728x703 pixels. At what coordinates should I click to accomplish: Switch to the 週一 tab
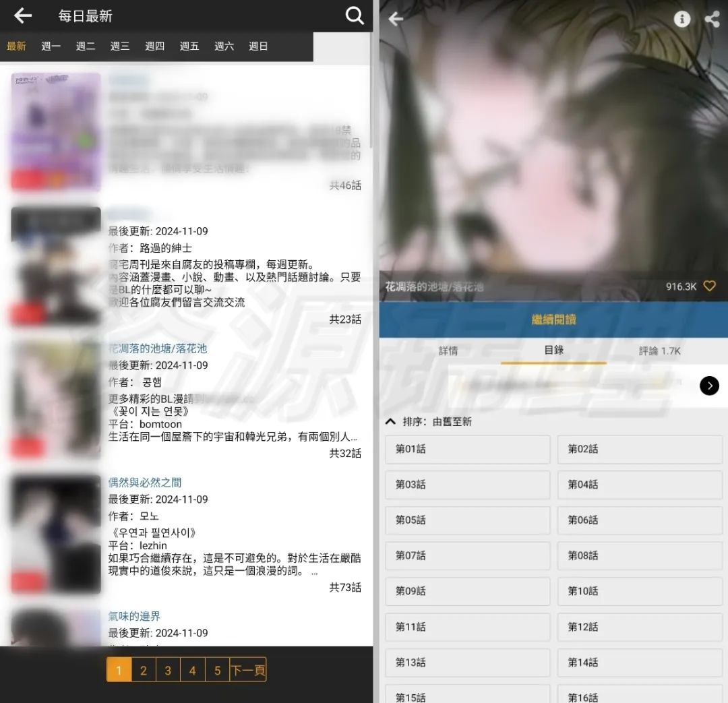pyautogui.click(x=51, y=46)
